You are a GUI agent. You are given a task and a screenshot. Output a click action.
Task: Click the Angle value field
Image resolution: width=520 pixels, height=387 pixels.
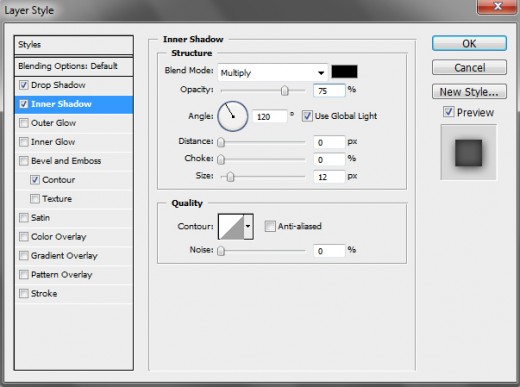[x=270, y=117]
